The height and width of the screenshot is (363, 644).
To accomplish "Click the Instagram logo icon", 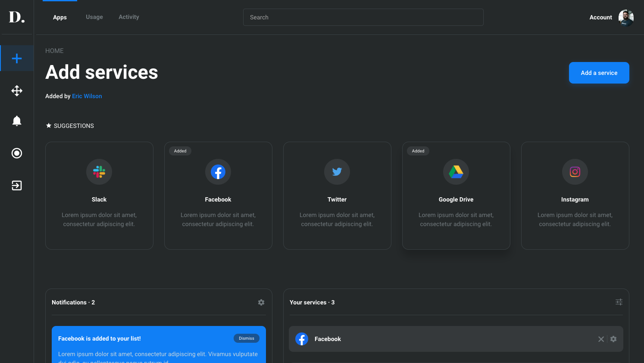I will click(x=575, y=172).
